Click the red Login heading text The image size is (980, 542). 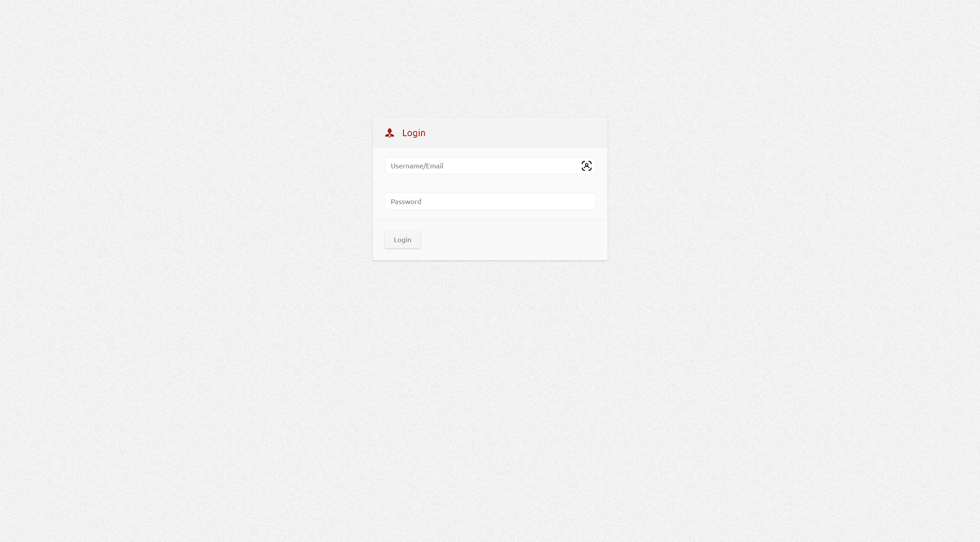[414, 133]
